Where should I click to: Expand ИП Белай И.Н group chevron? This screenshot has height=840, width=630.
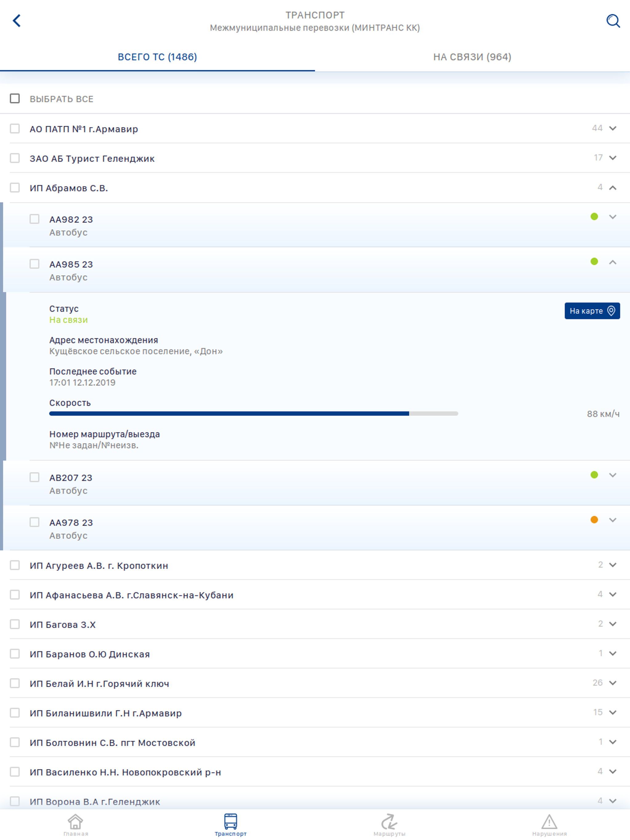(x=613, y=683)
